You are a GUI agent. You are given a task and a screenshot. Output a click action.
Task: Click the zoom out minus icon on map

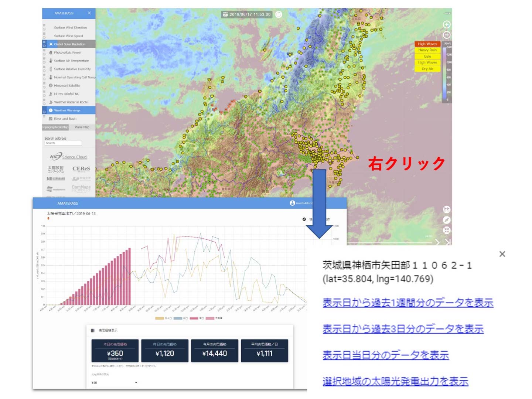[x=447, y=35]
